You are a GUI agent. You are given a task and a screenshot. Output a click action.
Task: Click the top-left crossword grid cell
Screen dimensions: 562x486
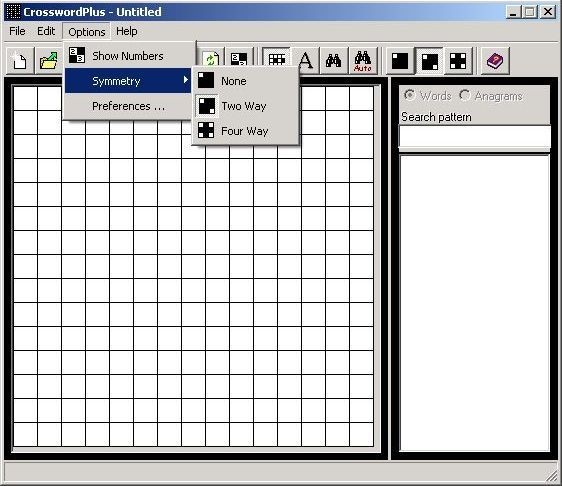point(25,99)
